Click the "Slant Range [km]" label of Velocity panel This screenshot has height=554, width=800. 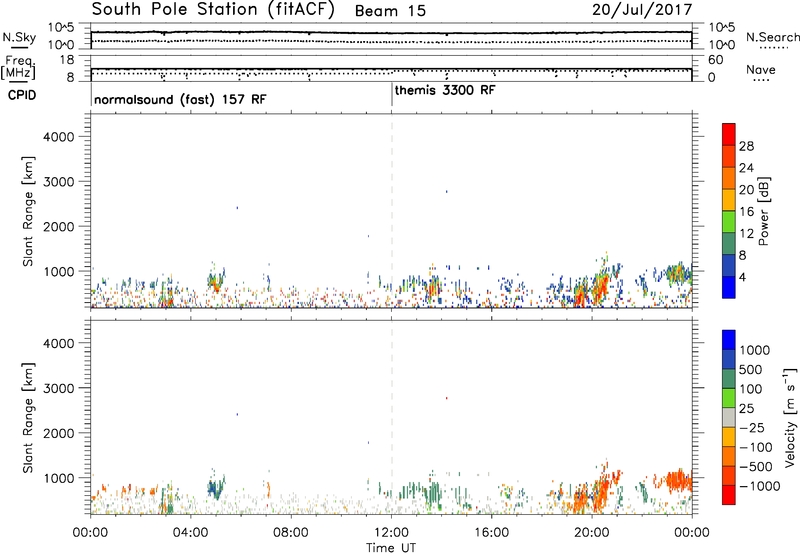28,417
